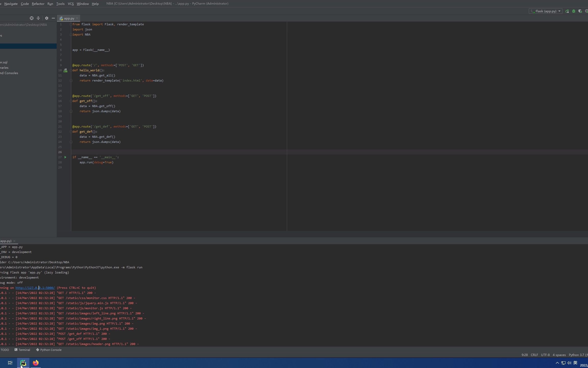Open the http://127.0.0.1:5000/ link in console

point(35,288)
